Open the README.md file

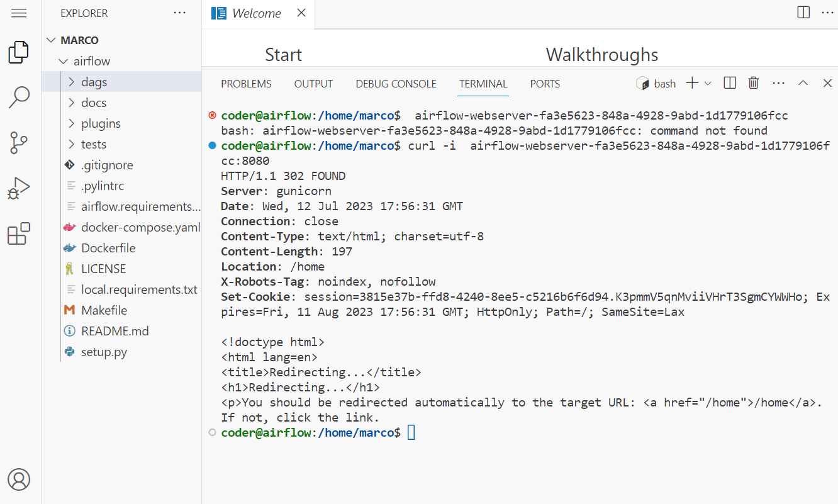pyautogui.click(x=115, y=331)
